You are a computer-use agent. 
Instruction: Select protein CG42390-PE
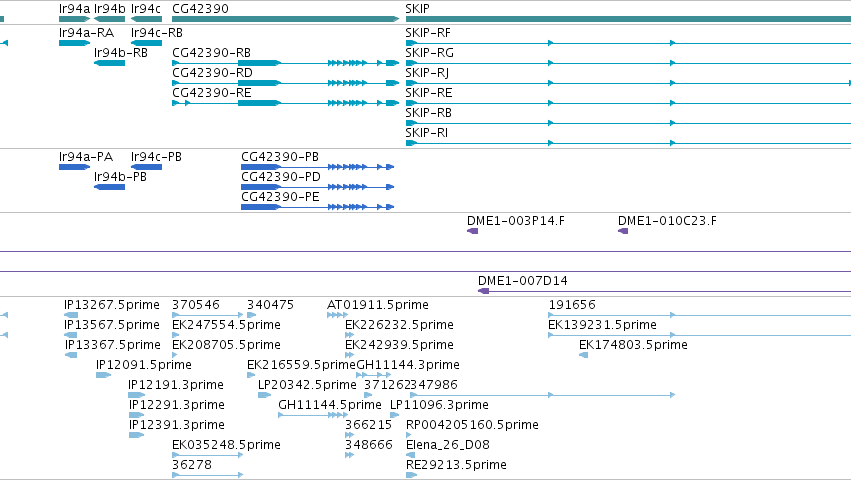[317, 207]
